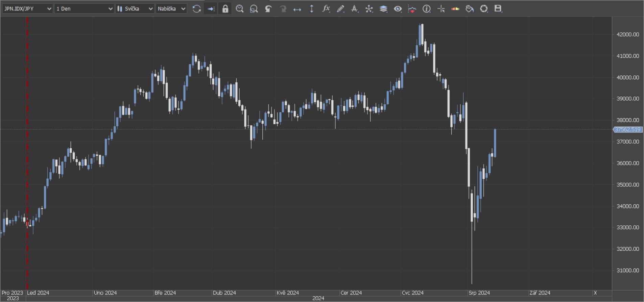This screenshot has height=302, width=644.
Task: Click the 42000.00 price axis label
Action: (628, 34)
